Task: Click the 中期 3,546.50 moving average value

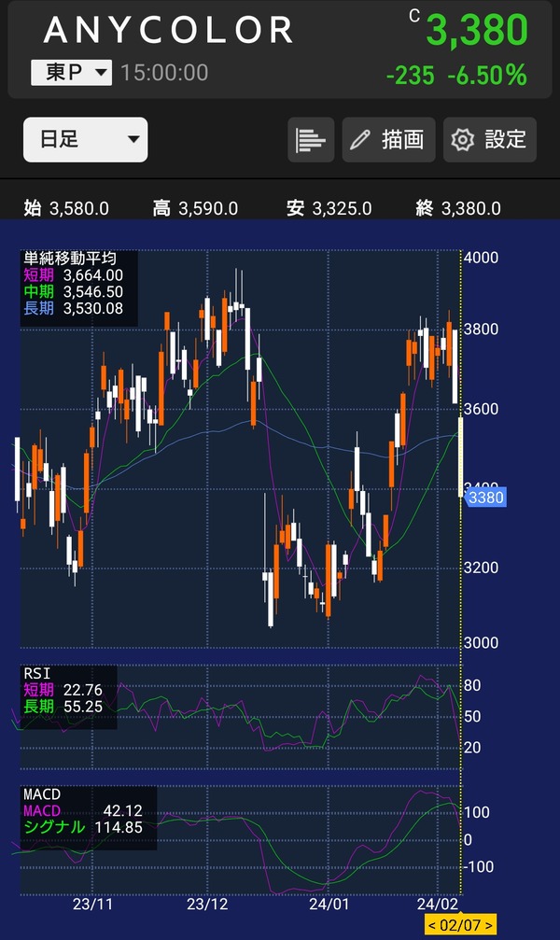Action: click(73, 292)
